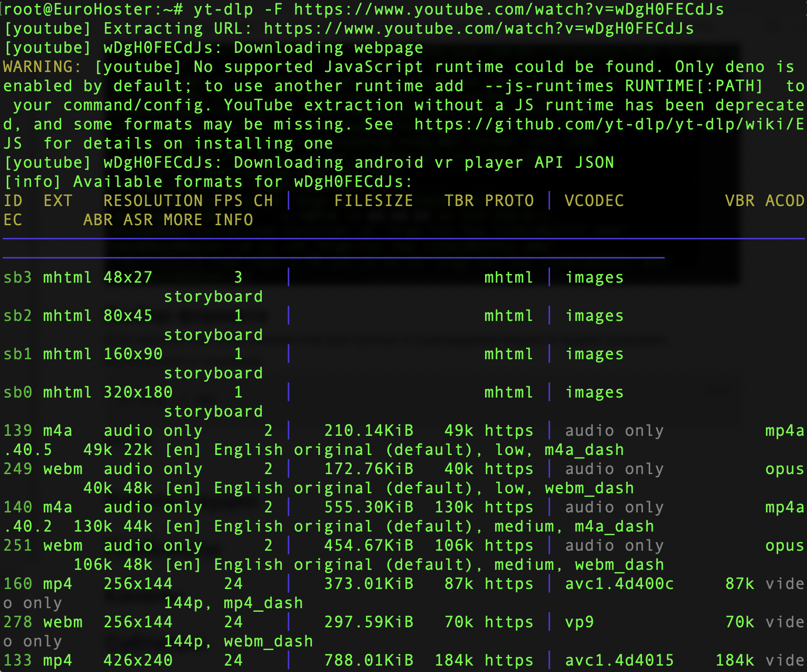Viewport: 807px width, 672px height.
Task: Select format ID 251
Action: pyautogui.click(x=18, y=545)
